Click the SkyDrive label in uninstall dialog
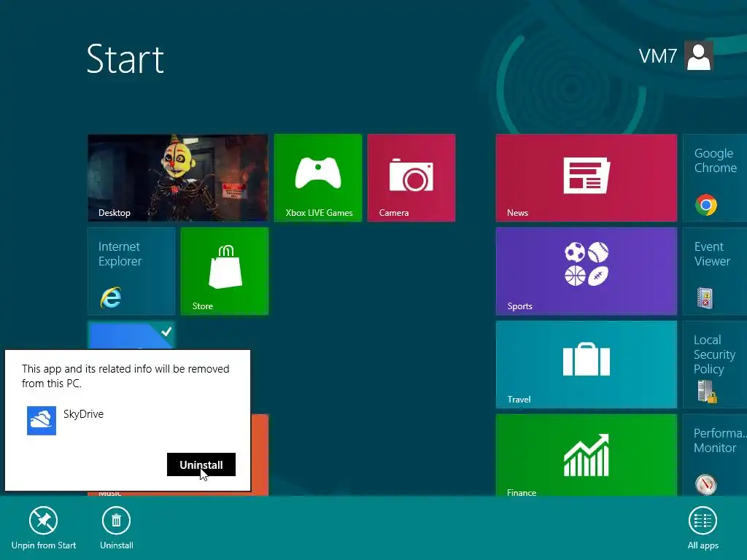The height and width of the screenshot is (560, 747). click(83, 414)
